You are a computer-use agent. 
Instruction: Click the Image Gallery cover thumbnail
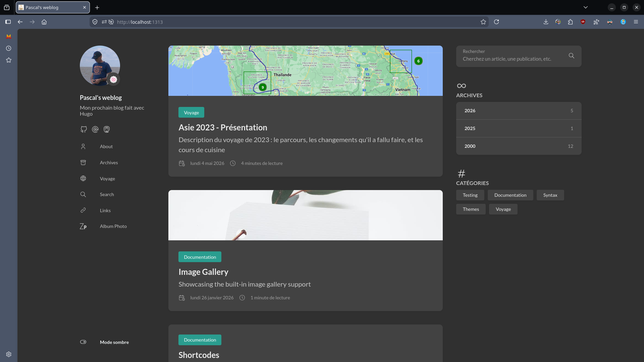pos(305,215)
